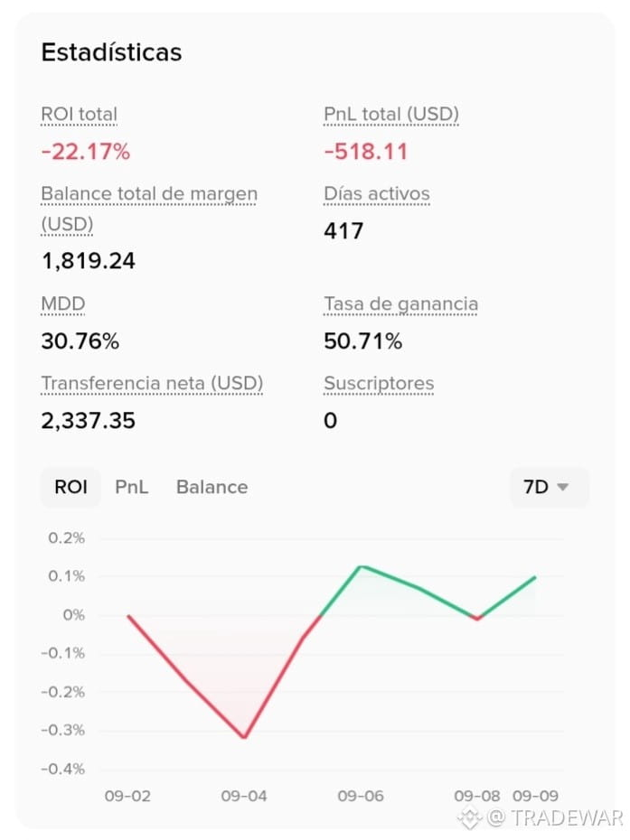
Task: Tap the Días activos label
Action: point(377,193)
